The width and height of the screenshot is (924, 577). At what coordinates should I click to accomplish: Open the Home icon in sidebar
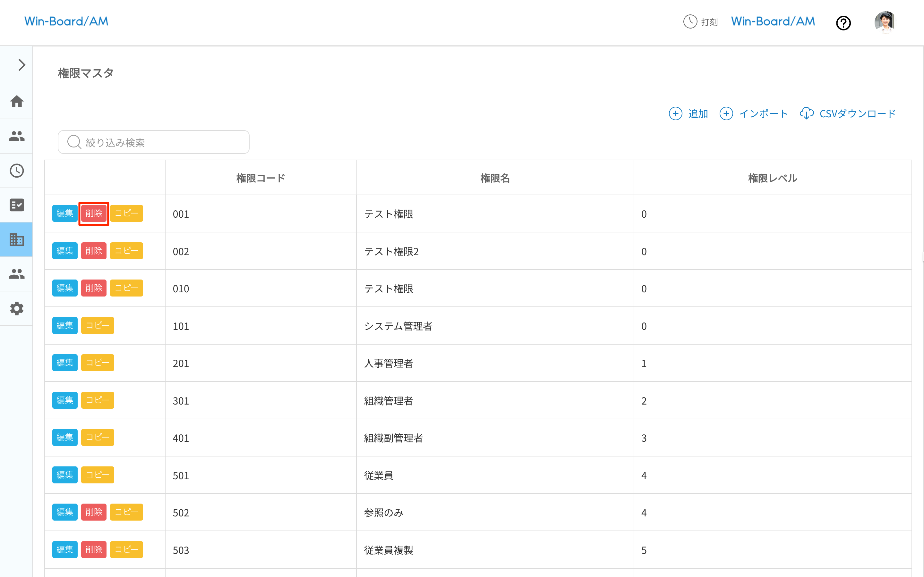pos(17,102)
